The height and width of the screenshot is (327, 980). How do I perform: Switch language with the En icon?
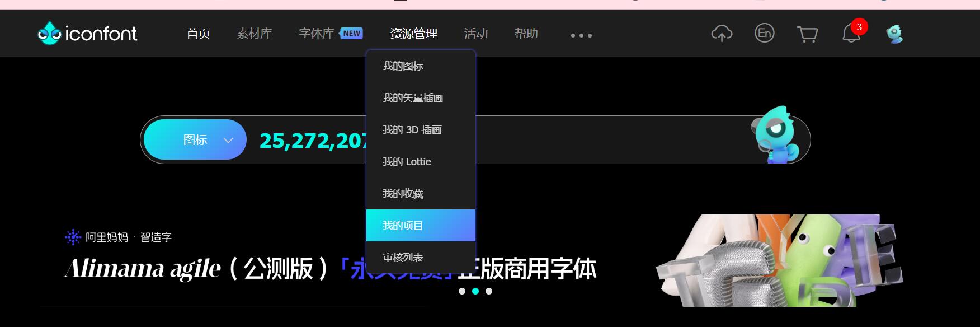pyautogui.click(x=764, y=34)
